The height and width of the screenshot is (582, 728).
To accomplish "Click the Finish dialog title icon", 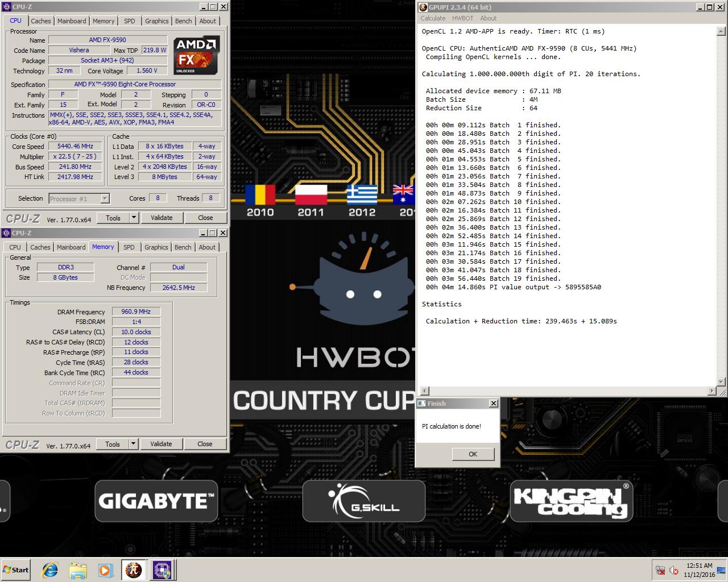I will pos(421,404).
